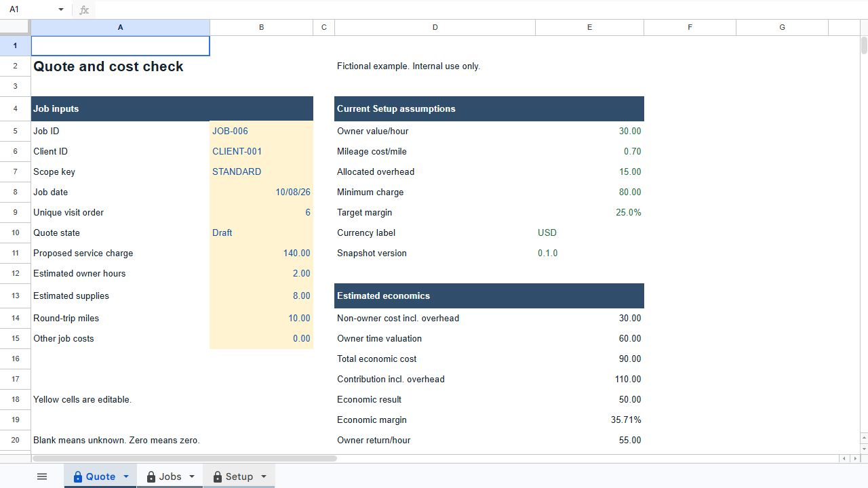
Task: Click the Quote and cost check title
Action: click(x=108, y=66)
